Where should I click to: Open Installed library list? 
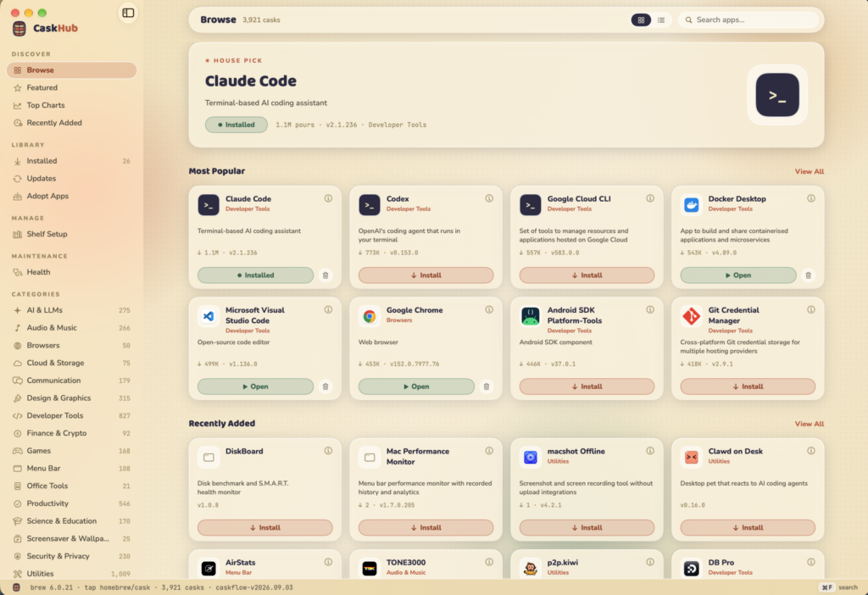(72, 161)
